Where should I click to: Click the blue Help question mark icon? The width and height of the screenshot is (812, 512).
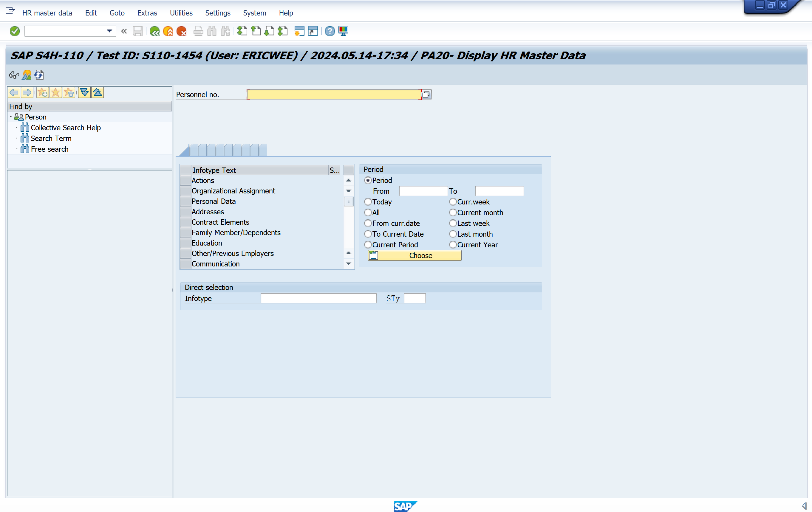pos(330,31)
